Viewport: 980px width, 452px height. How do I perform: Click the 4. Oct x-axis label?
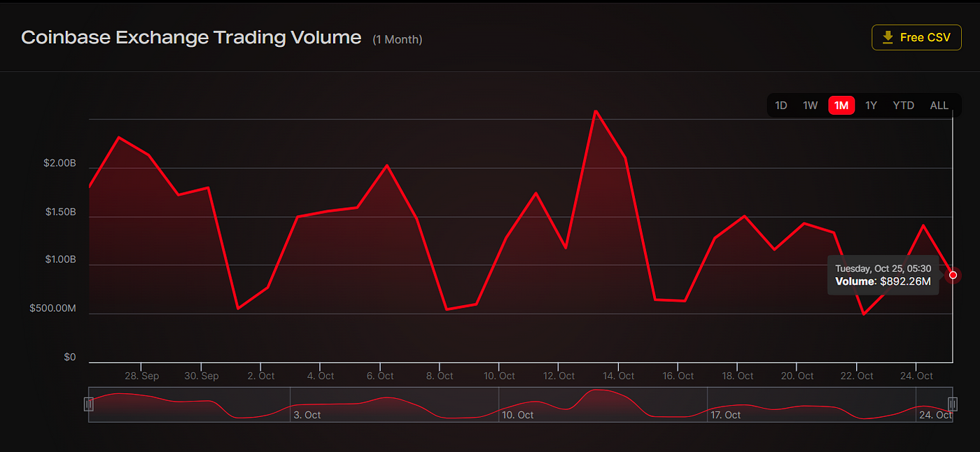[x=320, y=376]
